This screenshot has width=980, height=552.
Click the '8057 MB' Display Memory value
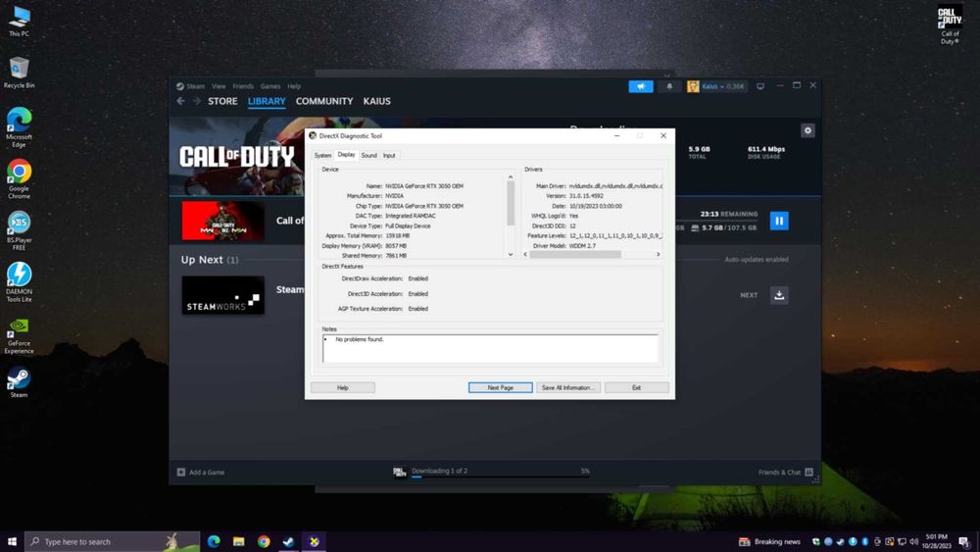click(396, 246)
